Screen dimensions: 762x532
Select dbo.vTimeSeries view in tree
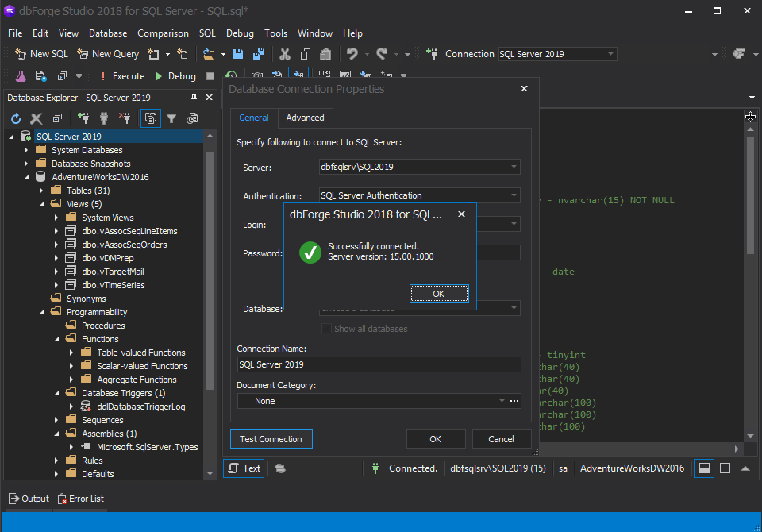(114, 285)
